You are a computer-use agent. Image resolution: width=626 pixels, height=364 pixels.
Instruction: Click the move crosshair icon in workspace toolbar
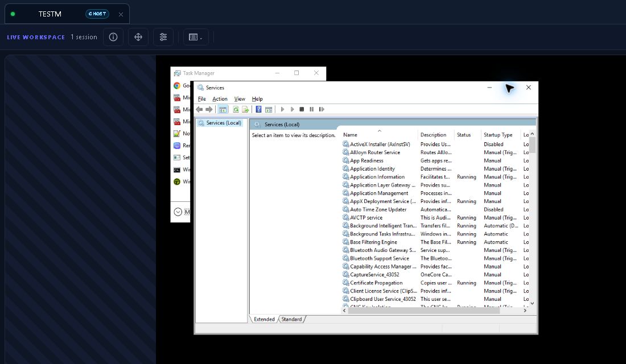[x=138, y=37]
